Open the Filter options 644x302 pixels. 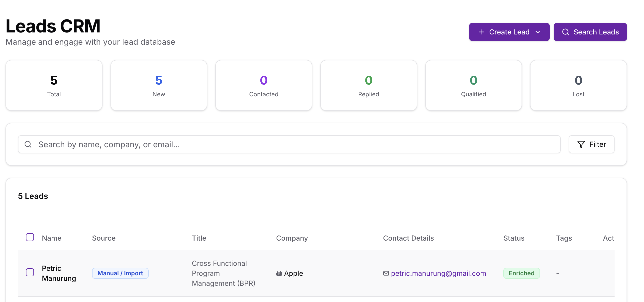pyautogui.click(x=592, y=144)
